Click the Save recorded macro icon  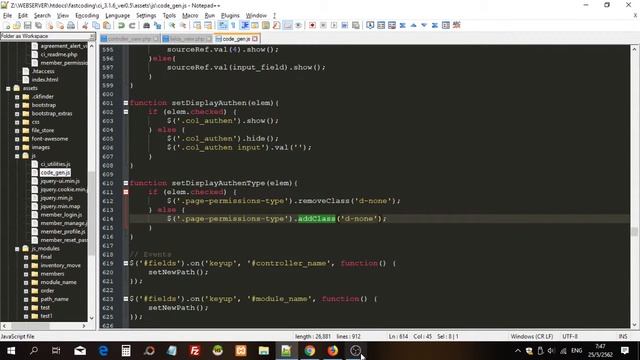click(x=356, y=25)
